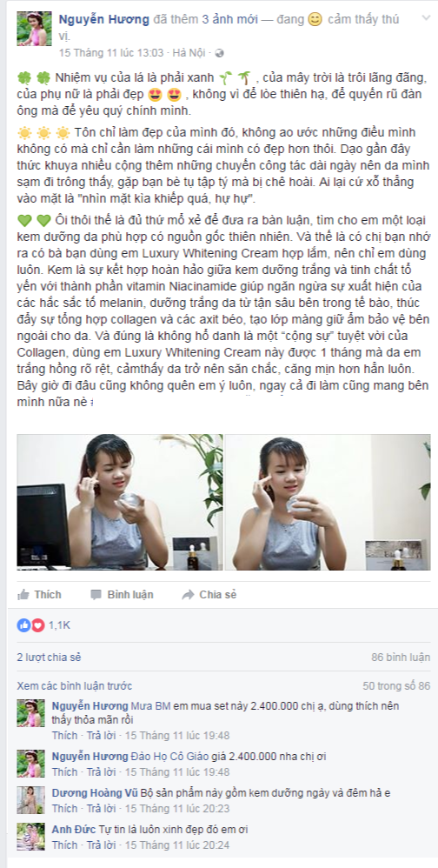The height and width of the screenshot is (868, 438).
Task: Click the globe privacy icon near Hà Nội
Action: click(220, 53)
